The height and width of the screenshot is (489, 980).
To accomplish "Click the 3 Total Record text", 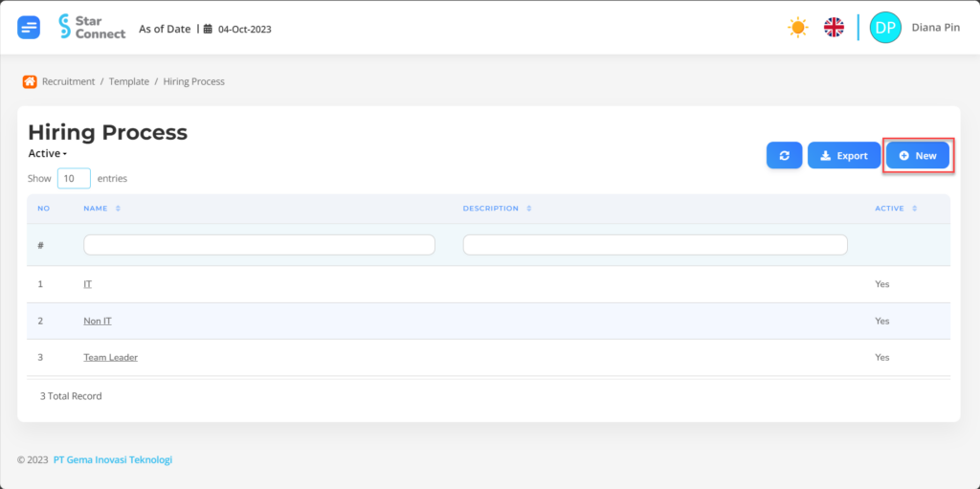I will (x=71, y=396).
